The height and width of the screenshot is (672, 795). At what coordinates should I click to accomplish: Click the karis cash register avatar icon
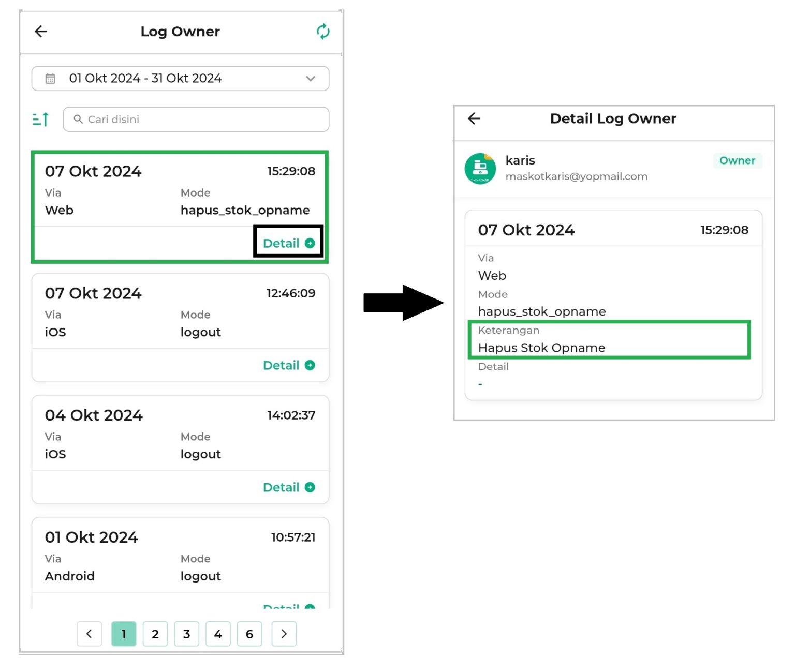pyautogui.click(x=480, y=168)
